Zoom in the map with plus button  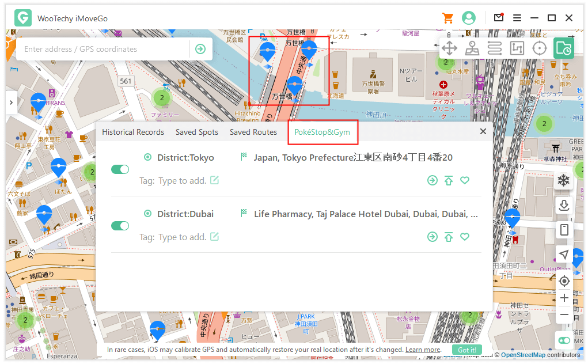[x=564, y=298]
